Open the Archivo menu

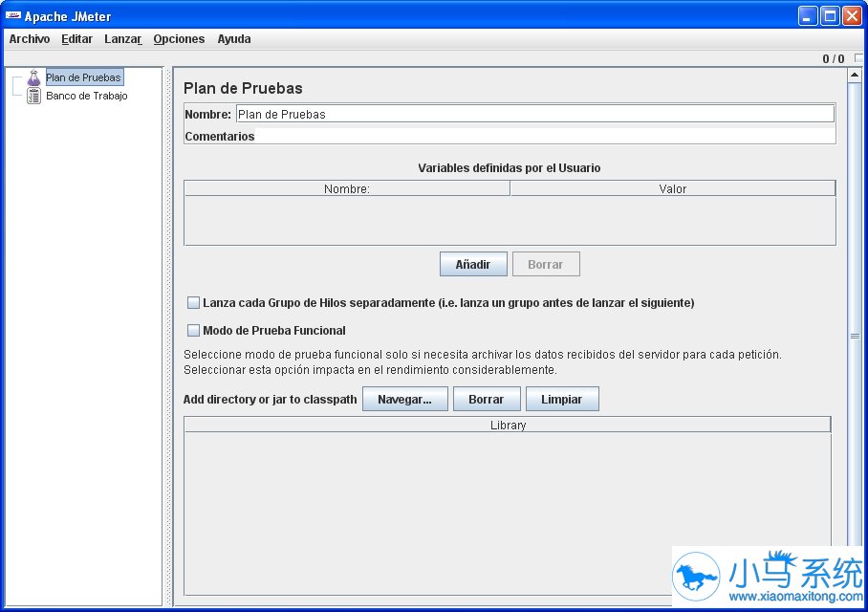[x=30, y=39]
